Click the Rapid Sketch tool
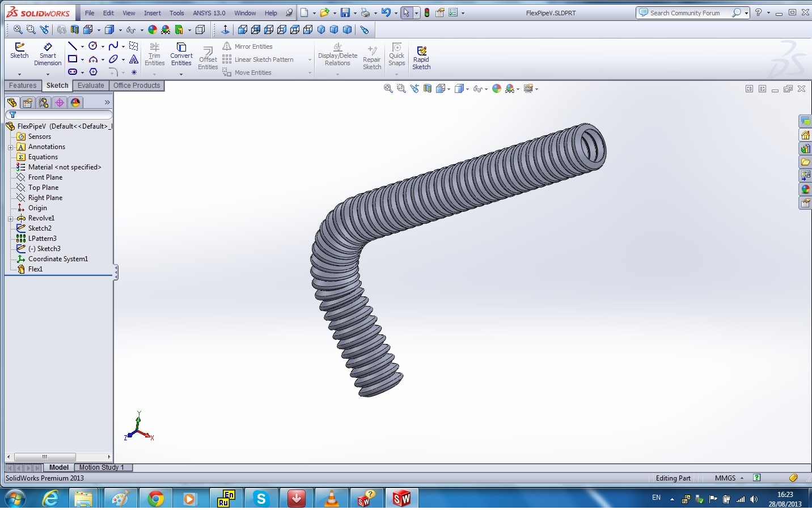The height and width of the screenshot is (510, 812). pos(421,58)
